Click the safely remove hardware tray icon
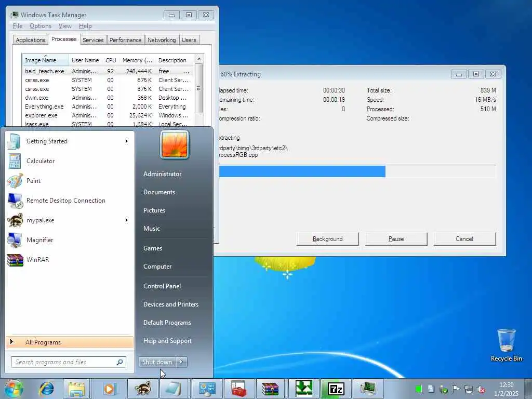The width and height of the screenshot is (532, 399). (444, 389)
